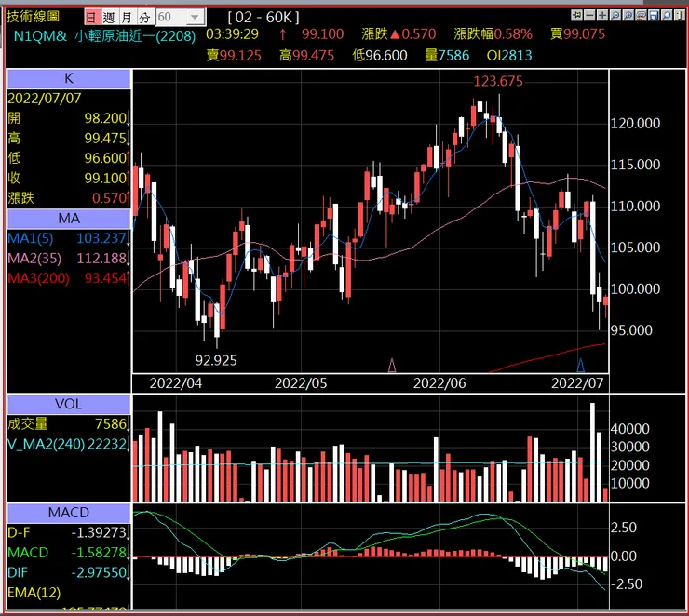Image resolution: width=689 pixels, height=616 pixels.
Task: Click DIF value -2.97550
Action: coord(99,572)
